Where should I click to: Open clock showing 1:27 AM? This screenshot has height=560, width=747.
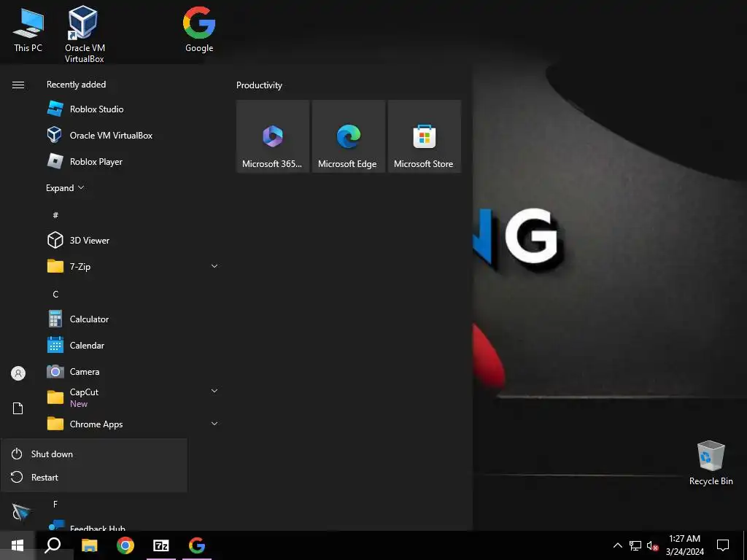[x=684, y=545]
